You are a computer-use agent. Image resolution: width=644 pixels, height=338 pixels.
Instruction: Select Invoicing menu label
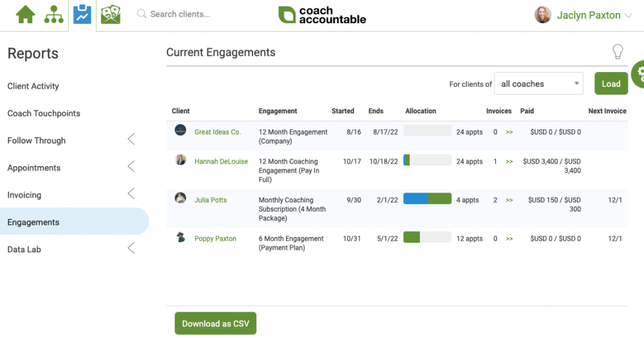pos(24,195)
